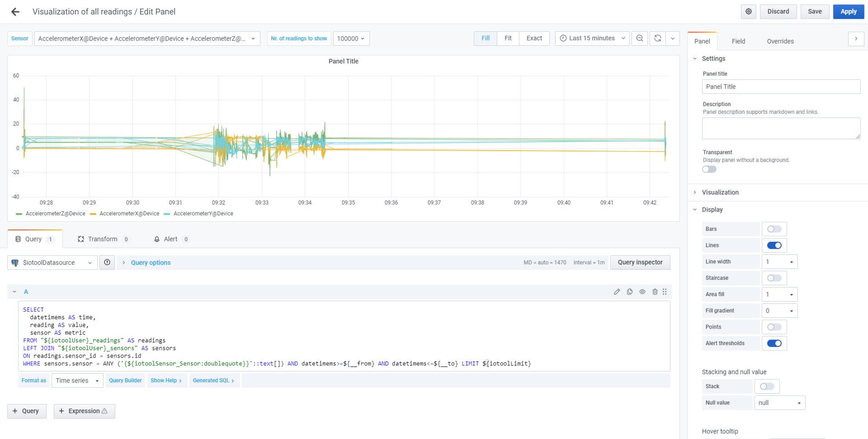Enable the Points toggle

774,327
